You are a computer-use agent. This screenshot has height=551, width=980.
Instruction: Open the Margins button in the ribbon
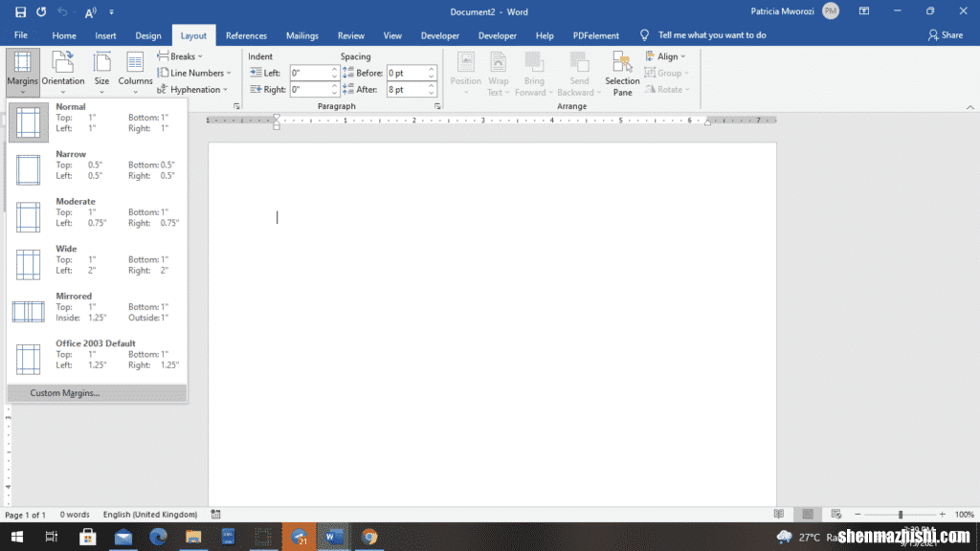(23, 73)
